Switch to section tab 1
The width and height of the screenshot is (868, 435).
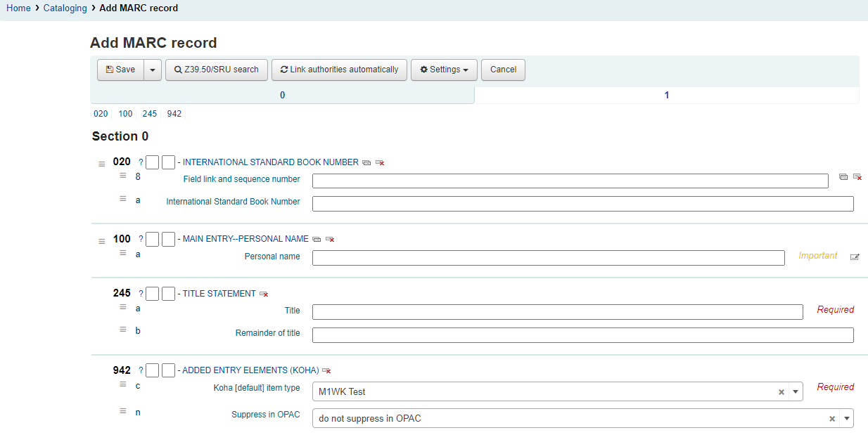(x=666, y=95)
